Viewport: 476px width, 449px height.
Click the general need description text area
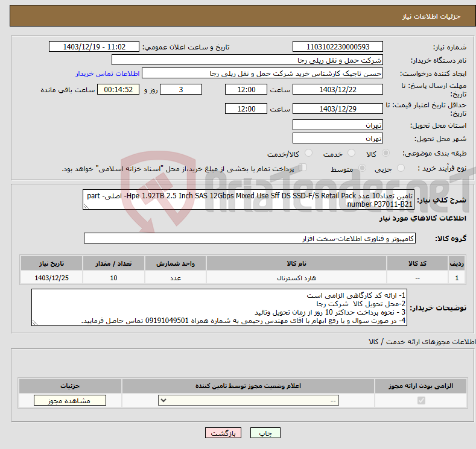[249, 200]
